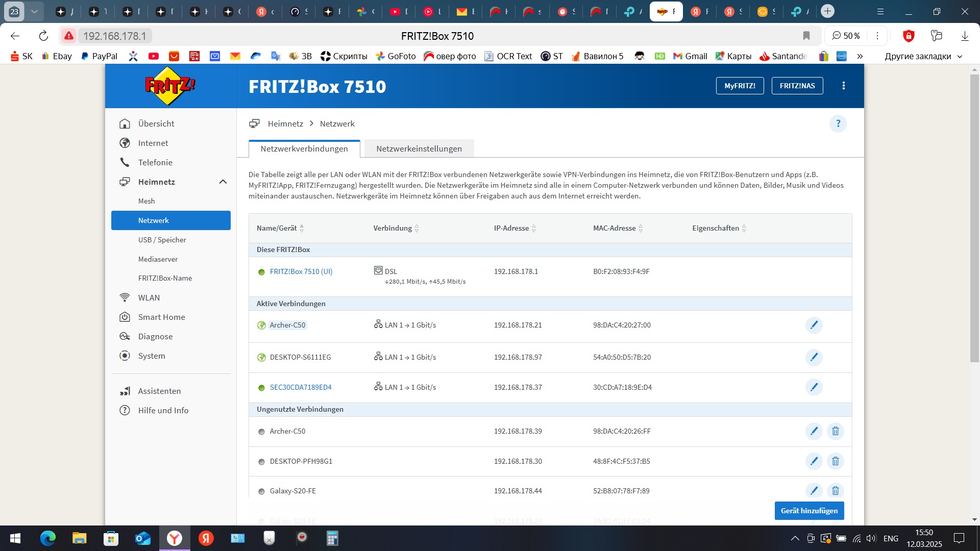Click the insecure connection warning icon

(x=69, y=36)
